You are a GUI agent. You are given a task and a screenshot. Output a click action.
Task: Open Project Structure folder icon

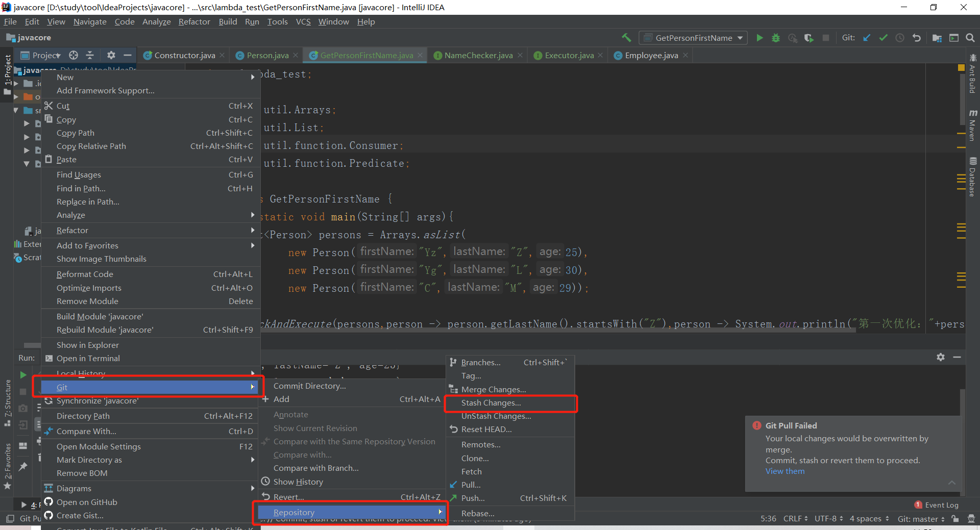coord(937,38)
